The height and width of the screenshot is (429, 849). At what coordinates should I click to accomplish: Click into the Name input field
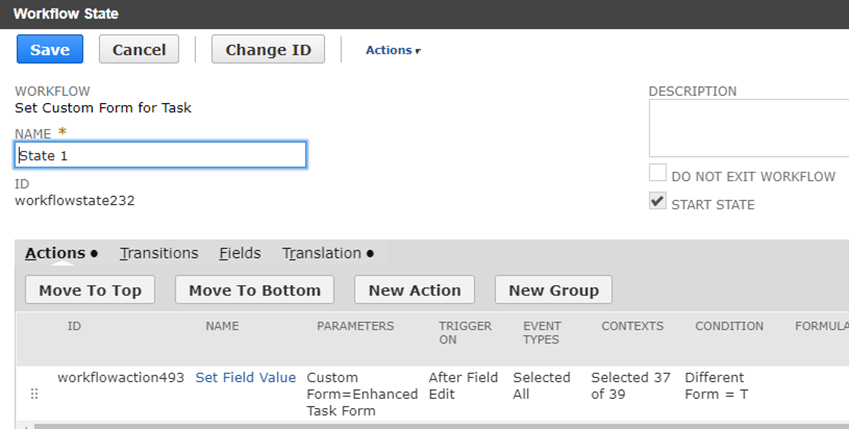(x=160, y=155)
